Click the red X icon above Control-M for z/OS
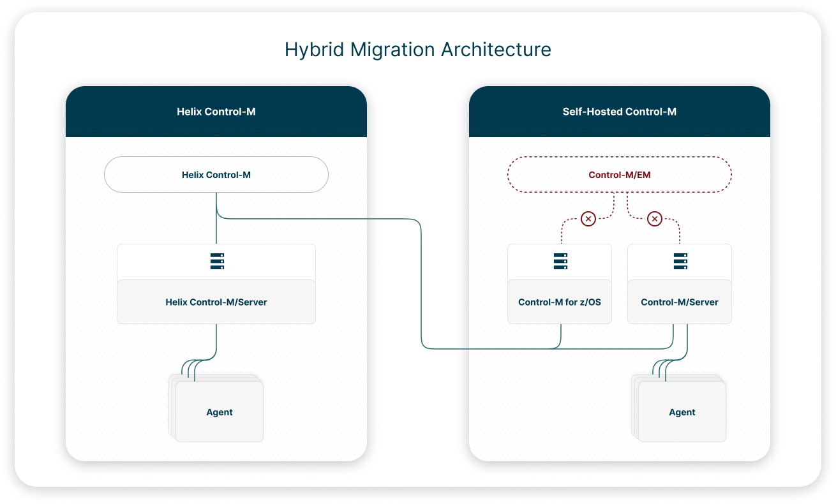The height and width of the screenshot is (504, 836). 588,219
